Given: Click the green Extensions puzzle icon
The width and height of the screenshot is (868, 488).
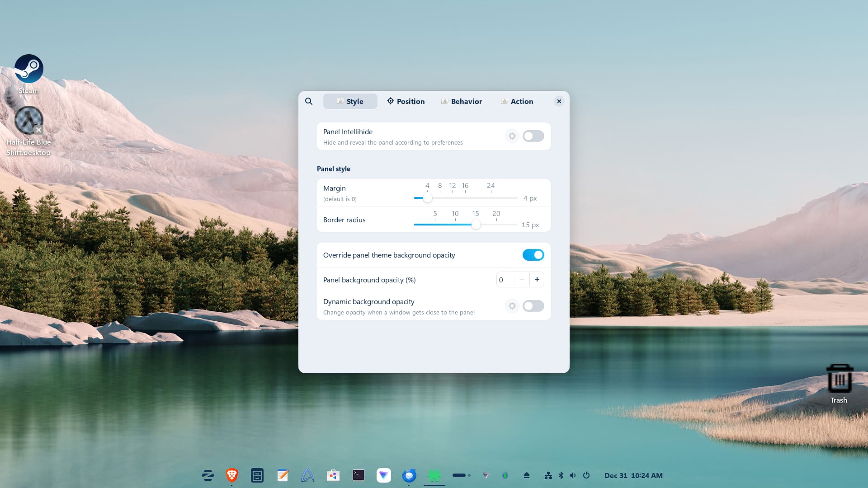Looking at the screenshot, I should [434, 475].
